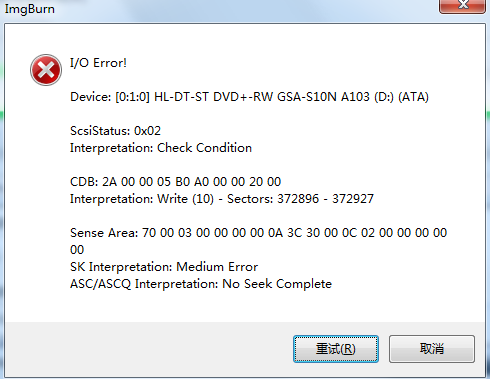Click the CDB hex bytes line
This screenshot has width=490, height=379.
[176, 182]
